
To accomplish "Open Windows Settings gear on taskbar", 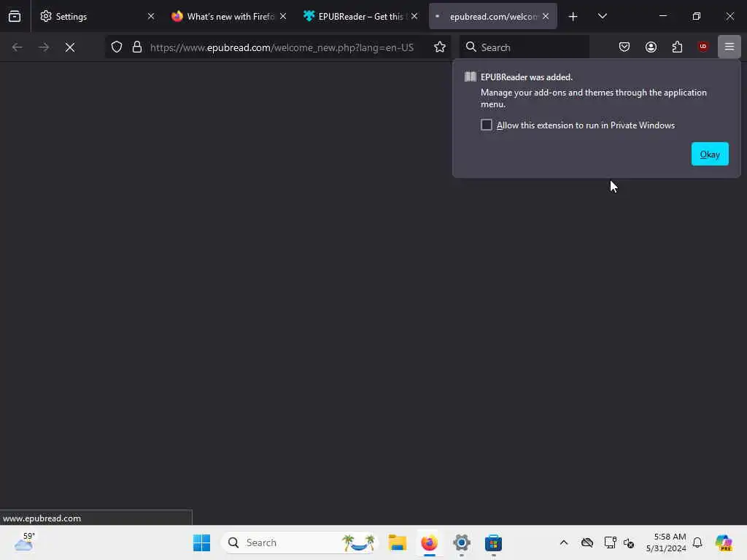I will (462, 542).
